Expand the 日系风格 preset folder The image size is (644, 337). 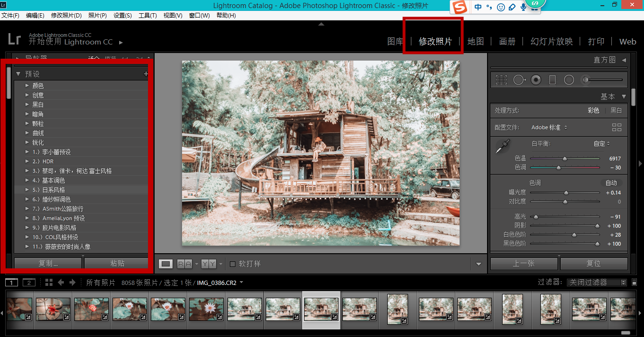(27, 190)
